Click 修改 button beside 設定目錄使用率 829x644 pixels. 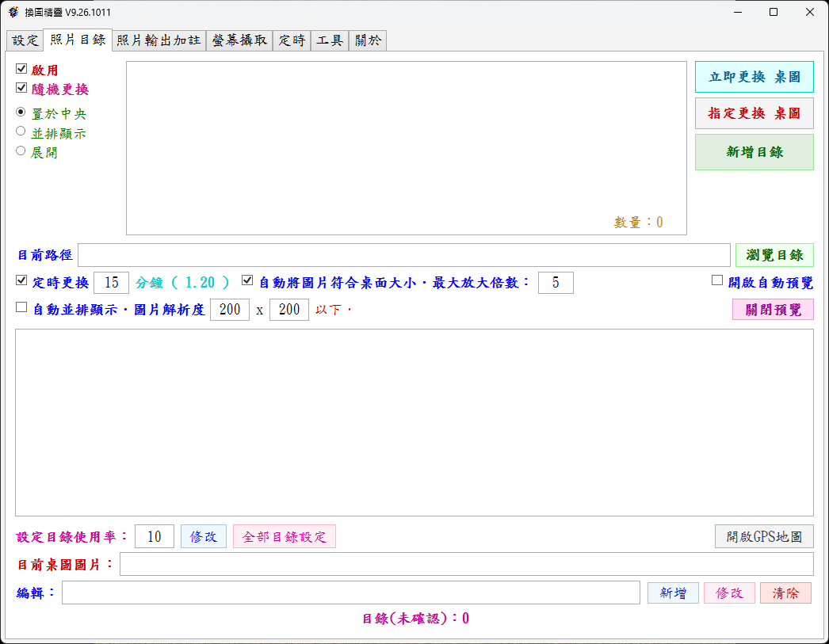204,537
